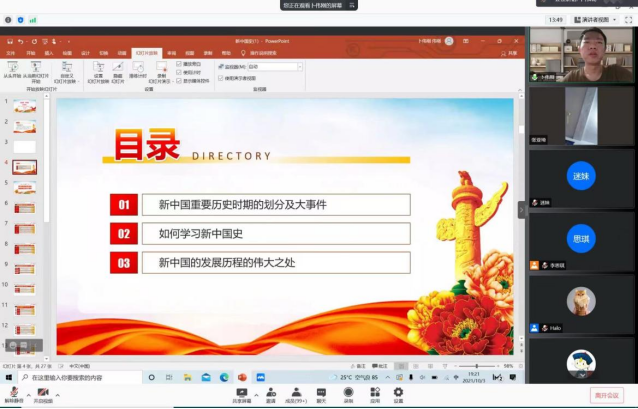Switch to the 设计 ribbon tab
Screen dimensions: 638x409
[x=85, y=53]
